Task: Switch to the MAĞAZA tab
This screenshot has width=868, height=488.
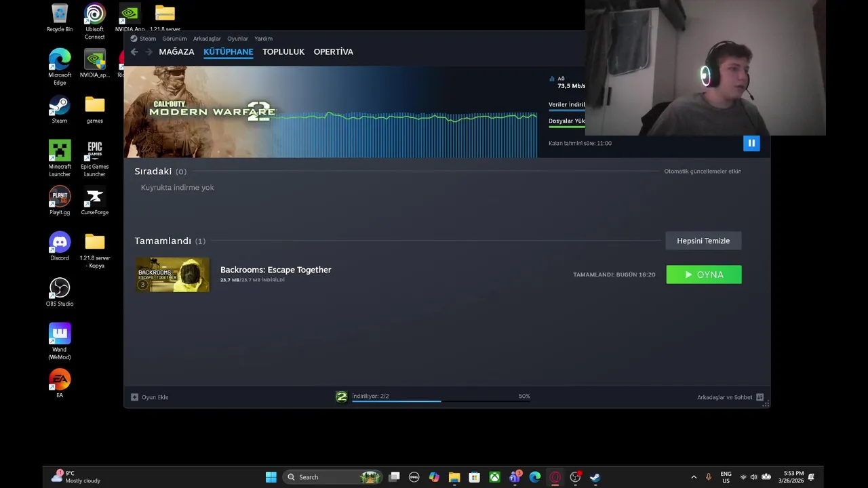Action: pos(176,52)
